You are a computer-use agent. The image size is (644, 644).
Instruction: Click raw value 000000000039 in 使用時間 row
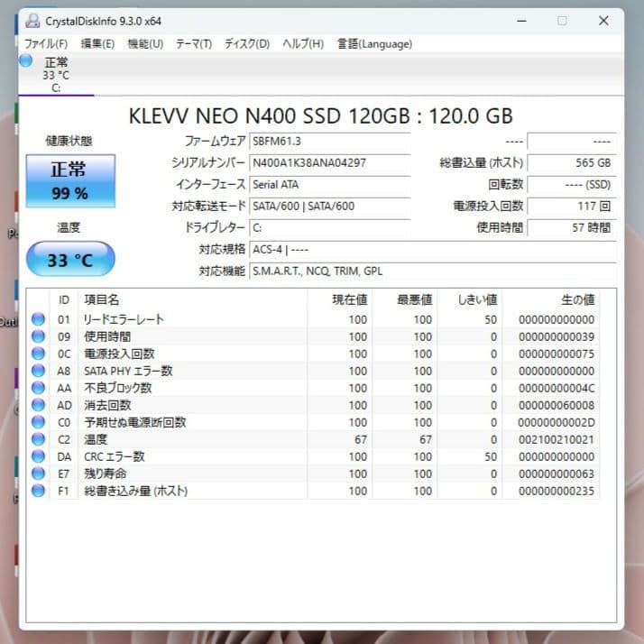click(x=557, y=336)
